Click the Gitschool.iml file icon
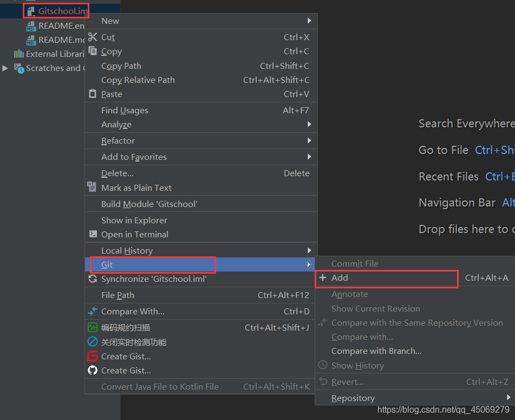The width and height of the screenshot is (515, 420). (x=31, y=11)
